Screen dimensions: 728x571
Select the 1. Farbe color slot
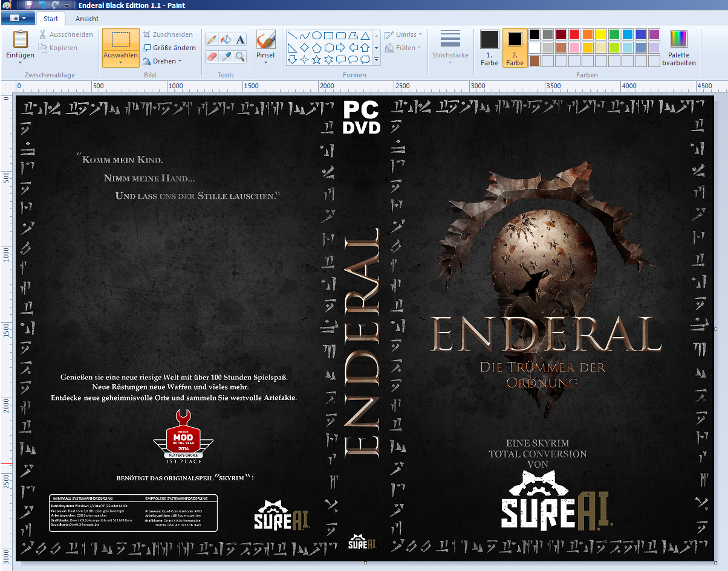click(489, 48)
